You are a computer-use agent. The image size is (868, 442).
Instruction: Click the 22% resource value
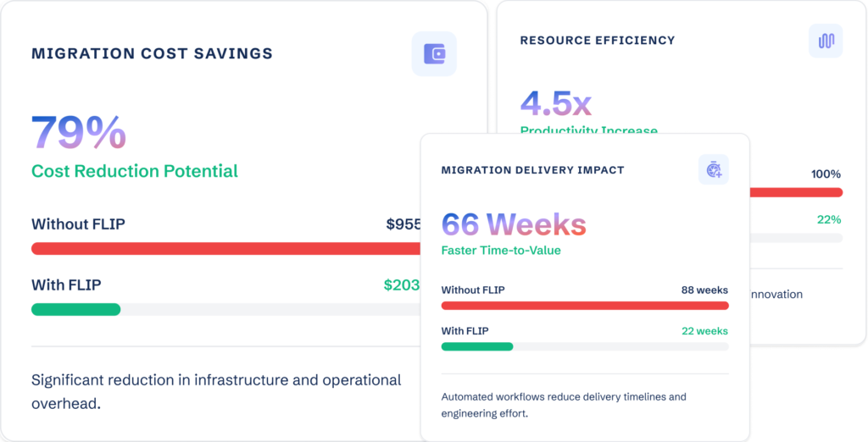coord(828,219)
